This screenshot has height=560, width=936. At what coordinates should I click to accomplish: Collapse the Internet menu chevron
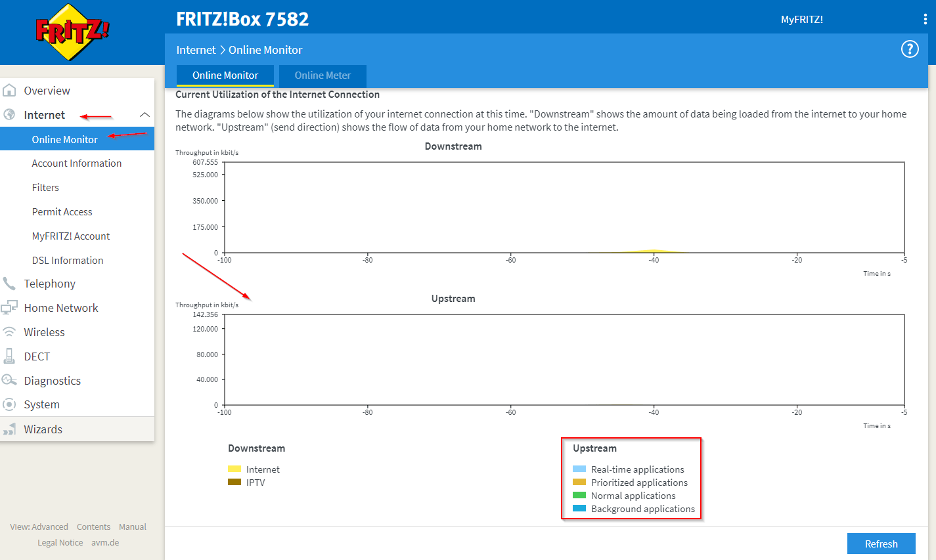point(145,115)
